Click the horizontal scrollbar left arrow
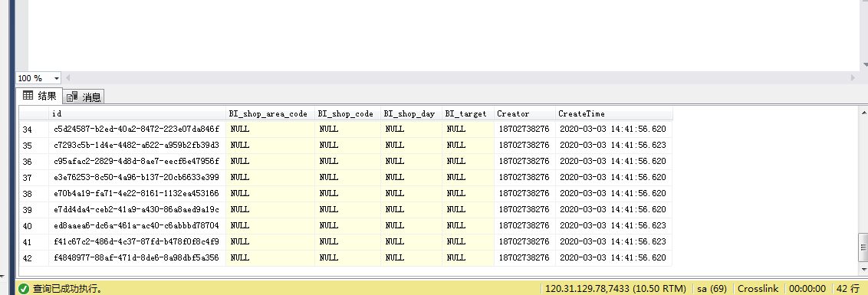This screenshot has height=295, width=868. (68, 78)
